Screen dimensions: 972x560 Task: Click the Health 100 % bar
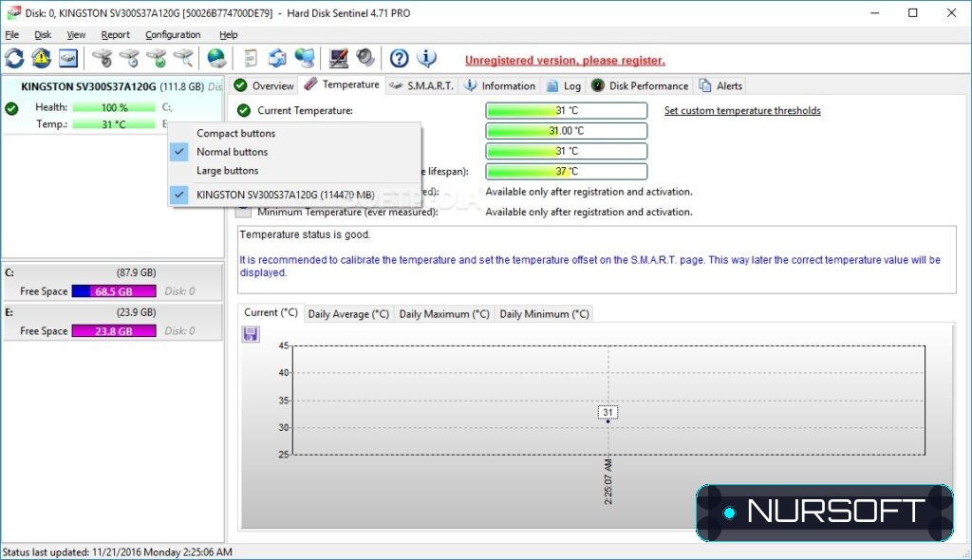point(114,107)
